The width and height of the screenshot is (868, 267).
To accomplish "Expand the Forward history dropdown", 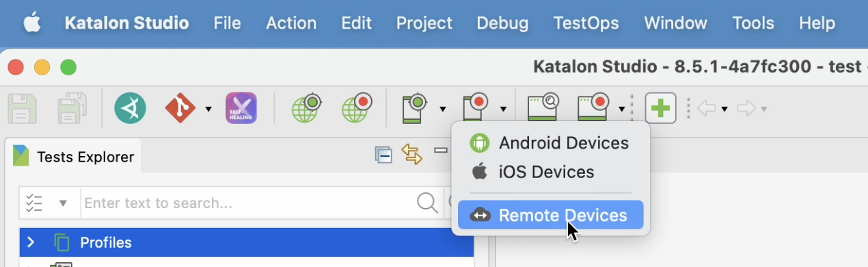I will coord(763,110).
